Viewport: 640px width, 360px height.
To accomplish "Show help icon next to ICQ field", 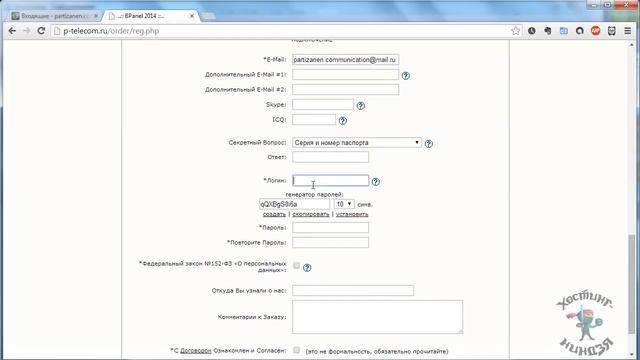I will 342,121.
